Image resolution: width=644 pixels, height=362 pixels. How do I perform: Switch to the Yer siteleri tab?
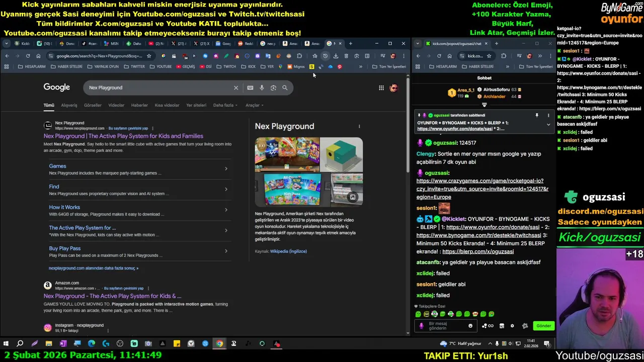(196, 105)
